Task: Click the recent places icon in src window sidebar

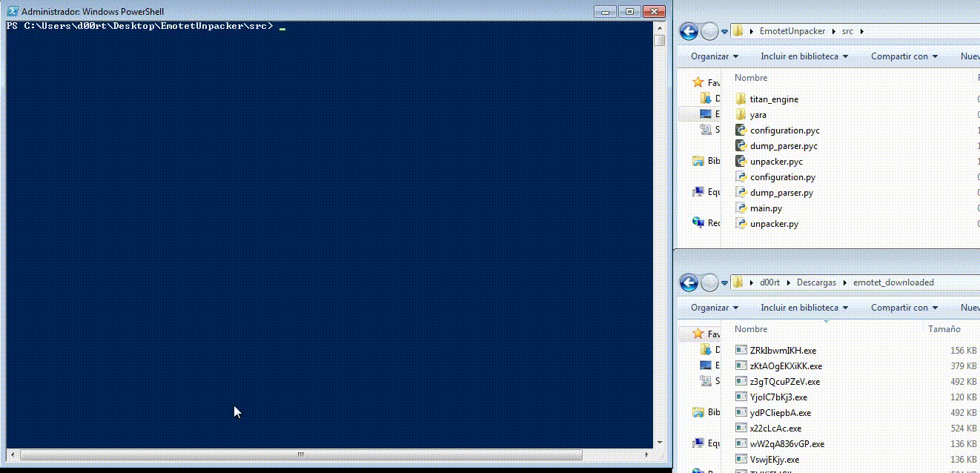Action: (707, 129)
